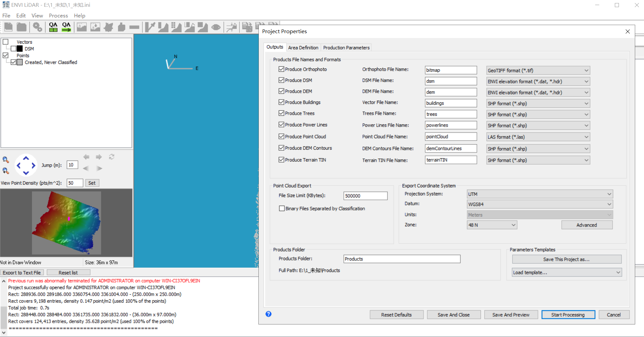Open the Load template dropdown

(x=567, y=272)
